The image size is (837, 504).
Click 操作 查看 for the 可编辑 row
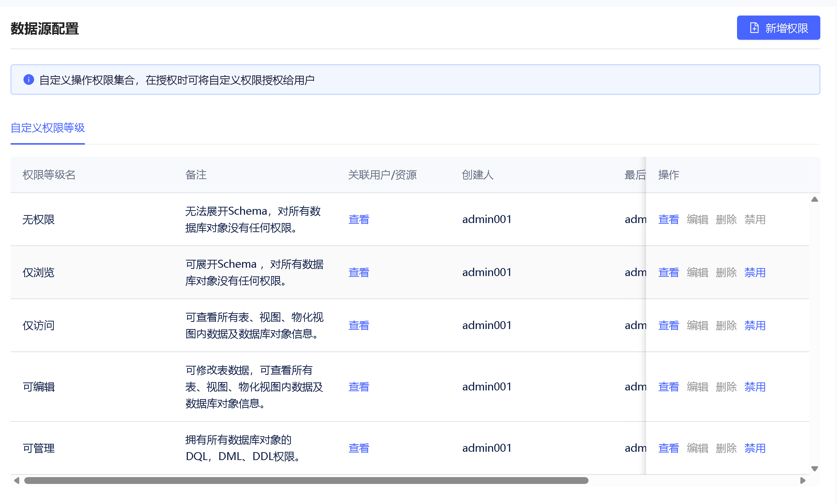point(668,387)
